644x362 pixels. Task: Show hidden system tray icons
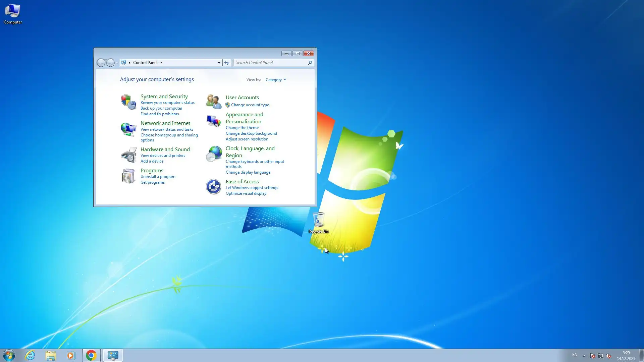click(584, 355)
